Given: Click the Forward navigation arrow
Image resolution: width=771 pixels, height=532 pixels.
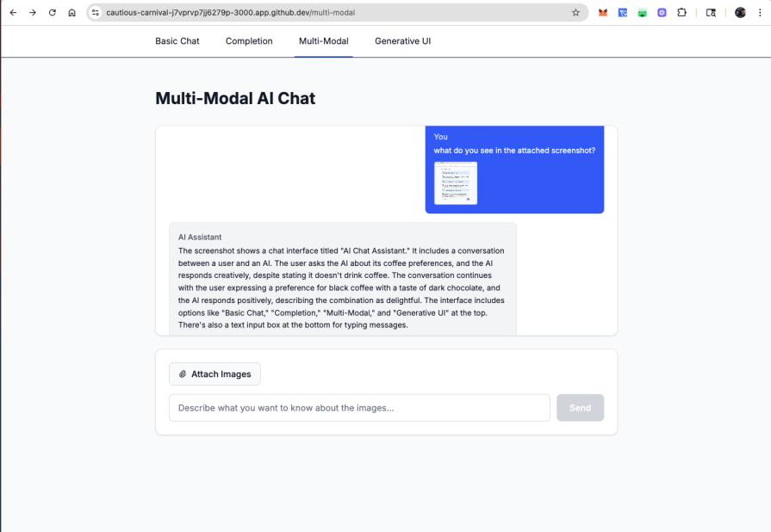Looking at the screenshot, I should tap(33, 13).
